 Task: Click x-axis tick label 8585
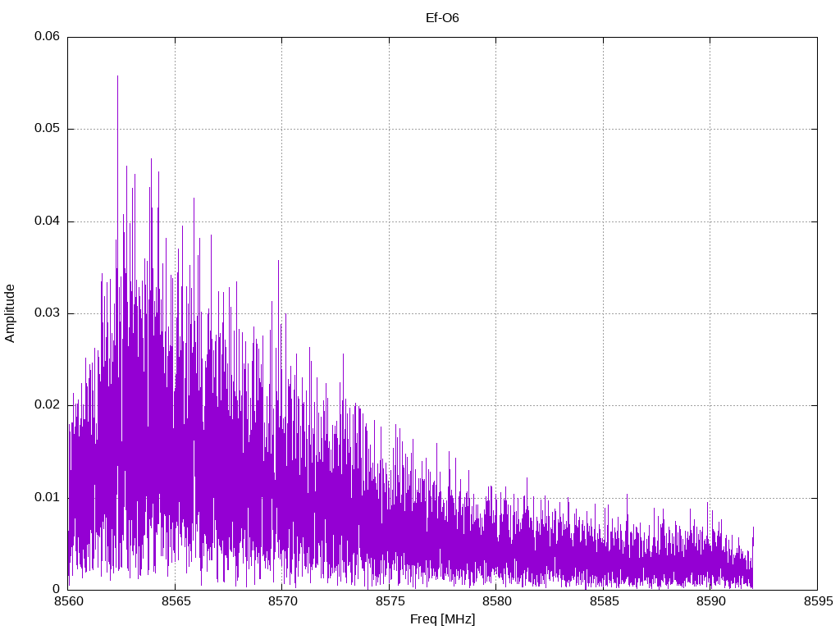pos(604,601)
